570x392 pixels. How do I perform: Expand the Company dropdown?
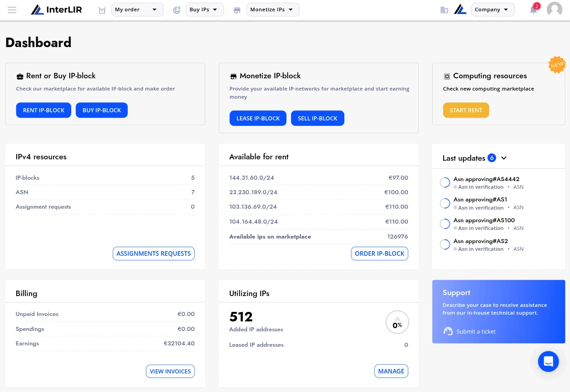click(493, 10)
